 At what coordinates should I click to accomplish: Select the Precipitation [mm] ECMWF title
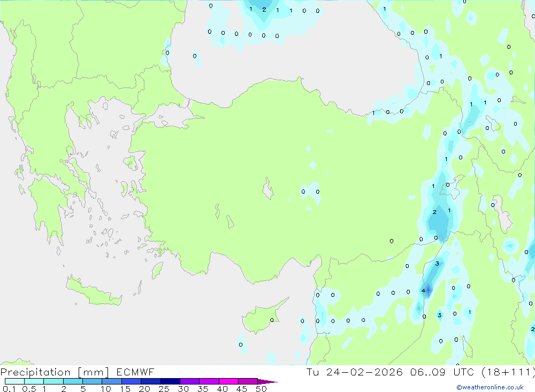tap(77, 372)
